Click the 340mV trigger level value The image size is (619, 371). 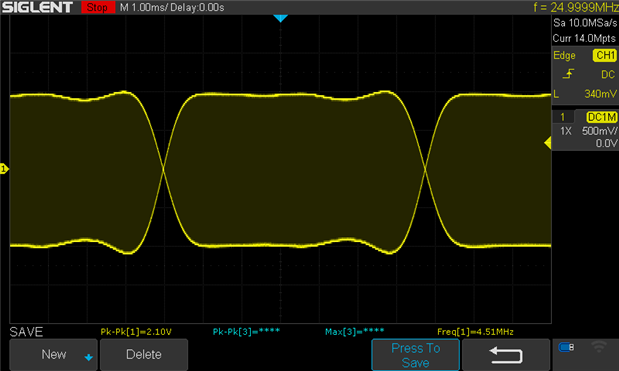coord(600,94)
